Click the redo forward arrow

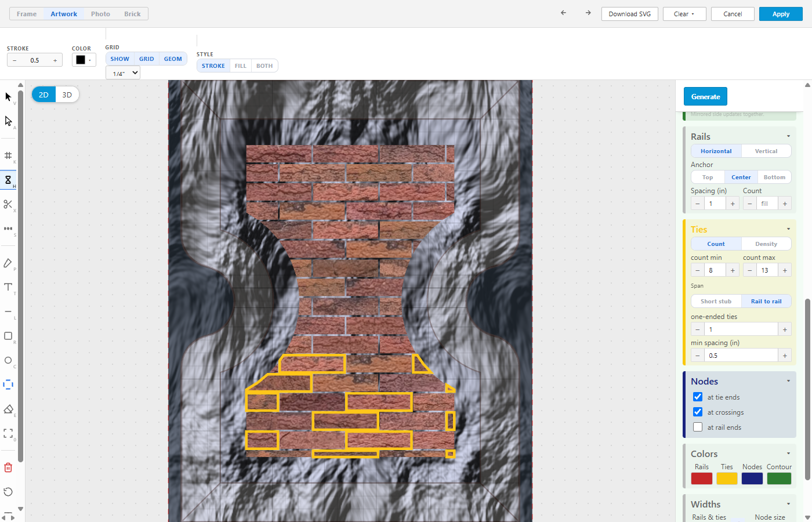[588, 13]
